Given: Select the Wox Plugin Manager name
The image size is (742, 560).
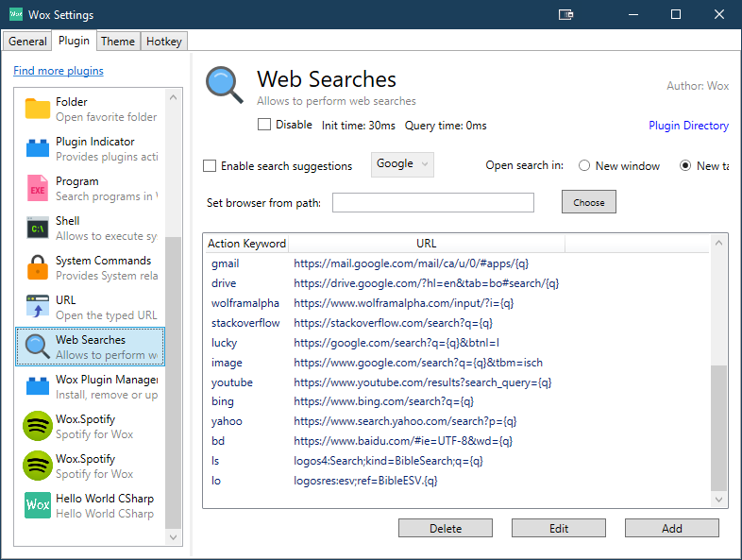Looking at the screenshot, I should (x=107, y=380).
